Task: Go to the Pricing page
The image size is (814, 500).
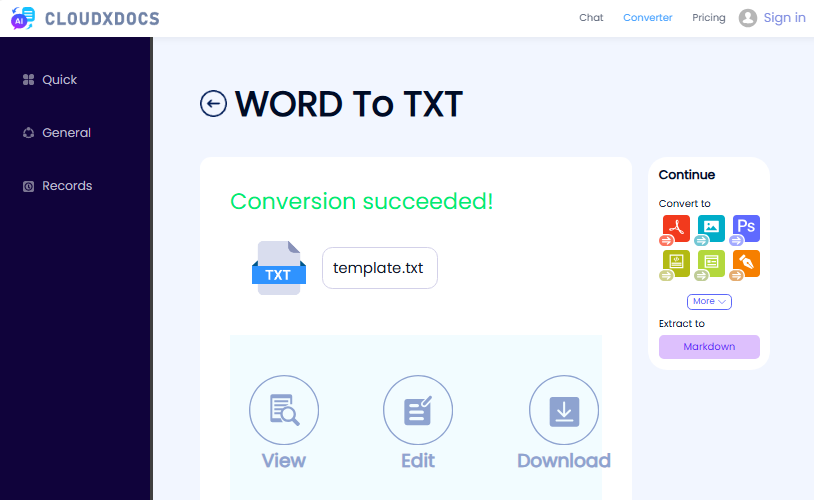Action: pos(708,18)
